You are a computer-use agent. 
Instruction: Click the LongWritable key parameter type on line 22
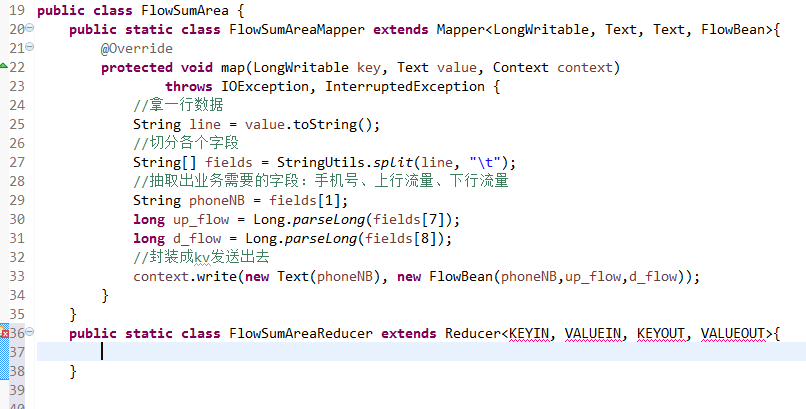tap(301, 67)
